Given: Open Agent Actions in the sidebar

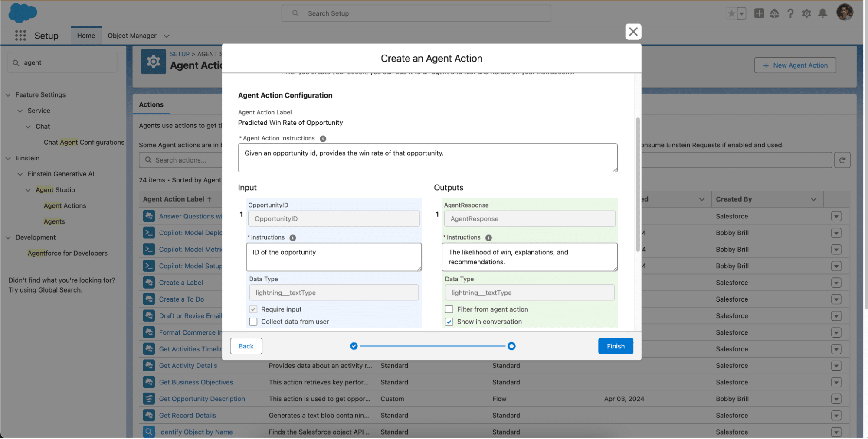Looking at the screenshot, I should coord(65,206).
